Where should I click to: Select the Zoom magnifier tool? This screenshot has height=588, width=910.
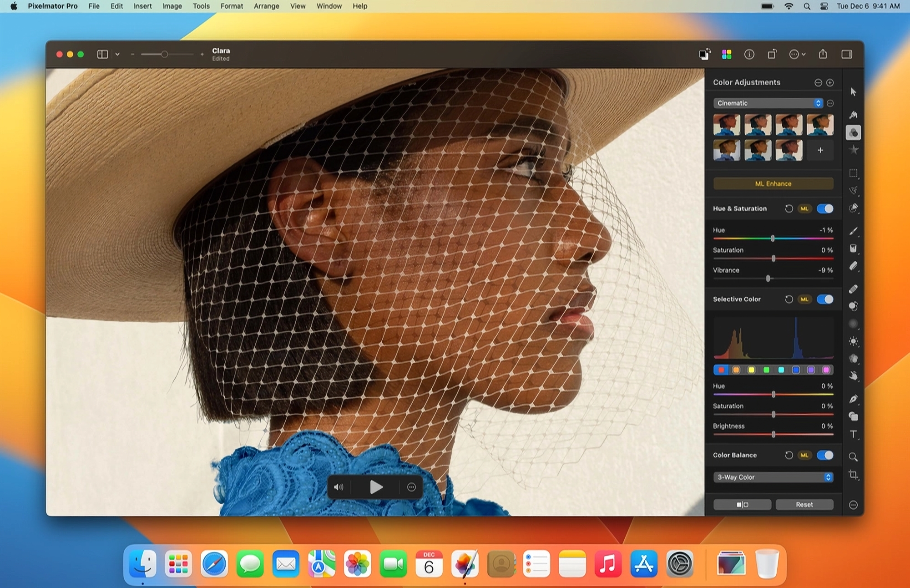pyautogui.click(x=853, y=456)
